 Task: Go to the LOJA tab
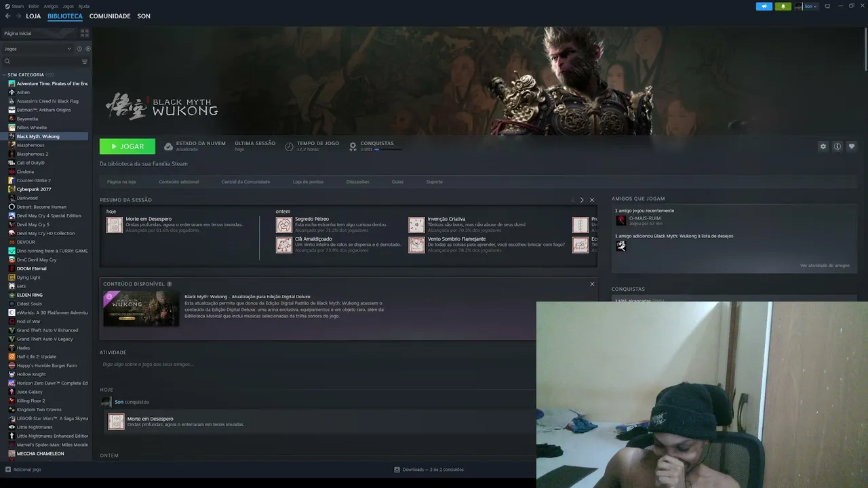(33, 16)
